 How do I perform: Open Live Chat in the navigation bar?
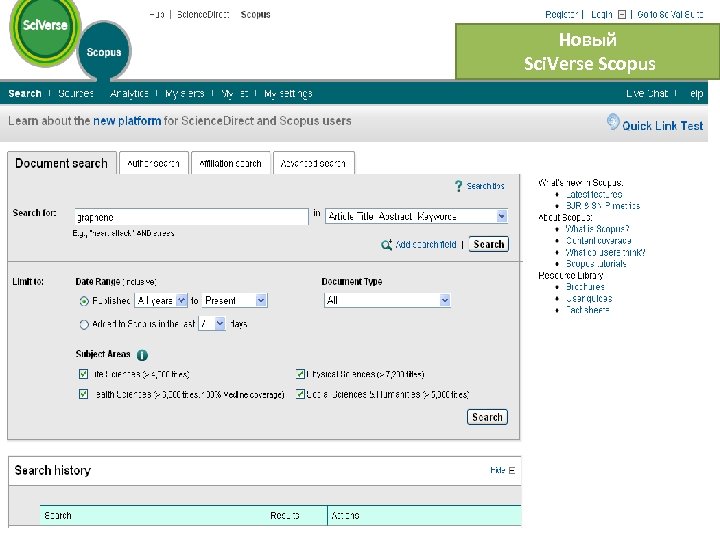point(647,94)
